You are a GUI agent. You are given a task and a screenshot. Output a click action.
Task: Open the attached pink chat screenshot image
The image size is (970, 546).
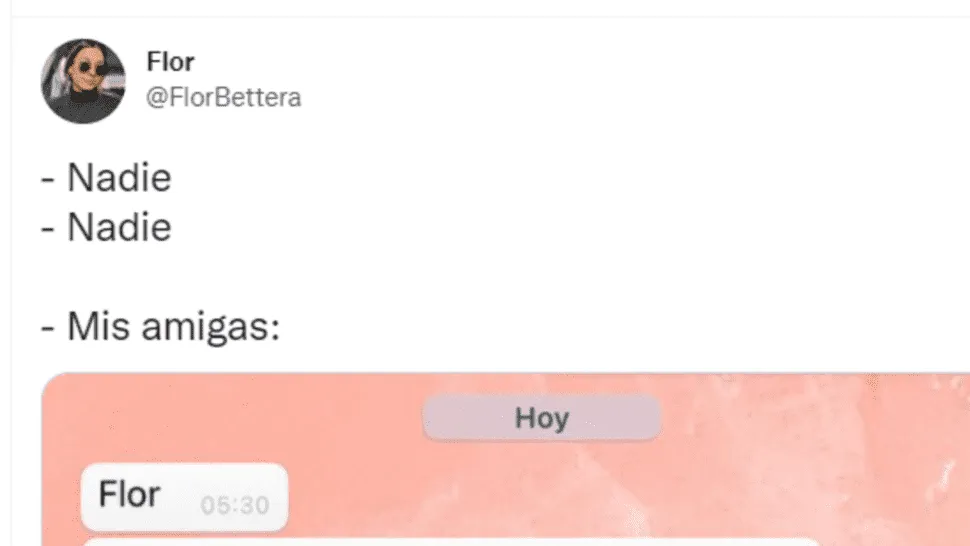click(x=505, y=459)
